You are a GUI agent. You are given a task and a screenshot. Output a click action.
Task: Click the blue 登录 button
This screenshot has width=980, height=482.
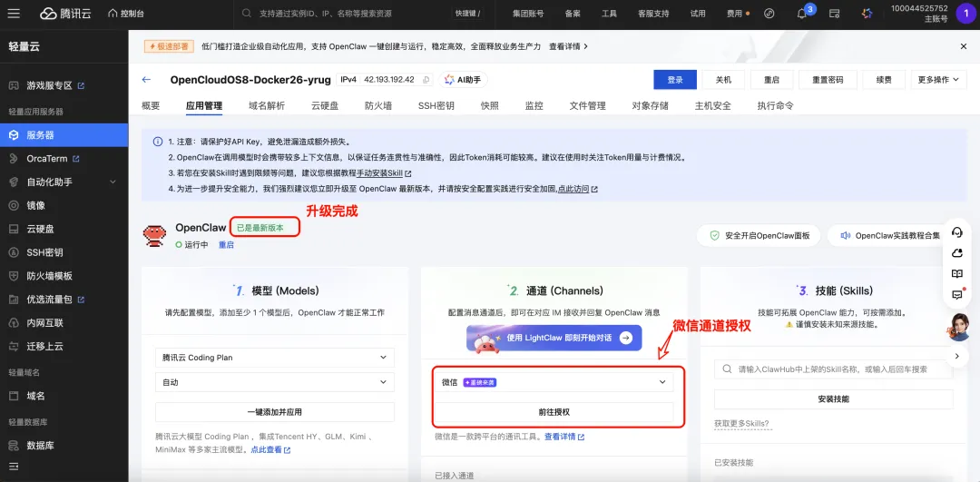click(675, 80)
